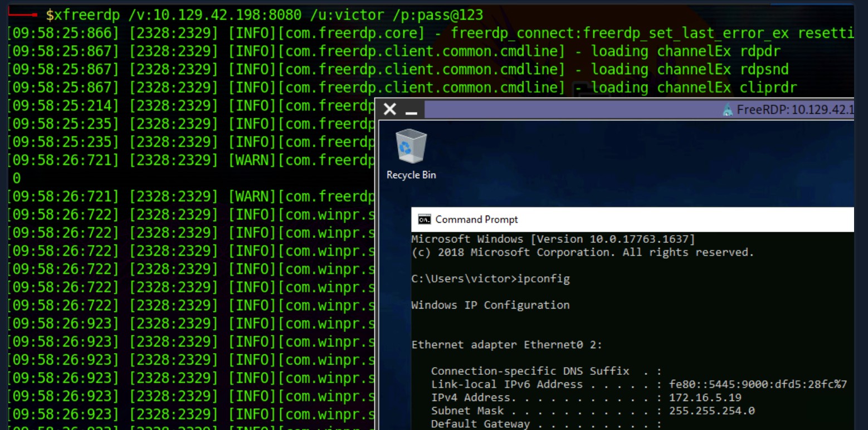
Task: Click the FreeRDP: 10.129.42.1 window title
Action: point(795,110)
